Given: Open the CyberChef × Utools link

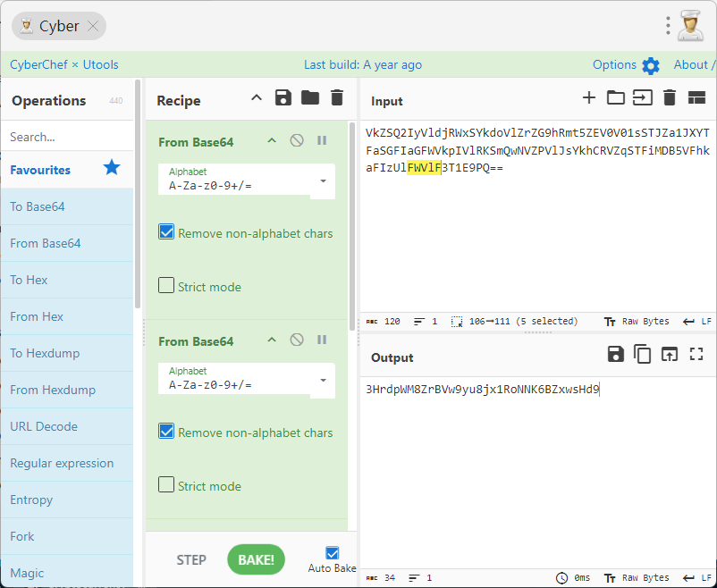Looking at the screenshot, I should pyautogui.click(x=64, y=65).
